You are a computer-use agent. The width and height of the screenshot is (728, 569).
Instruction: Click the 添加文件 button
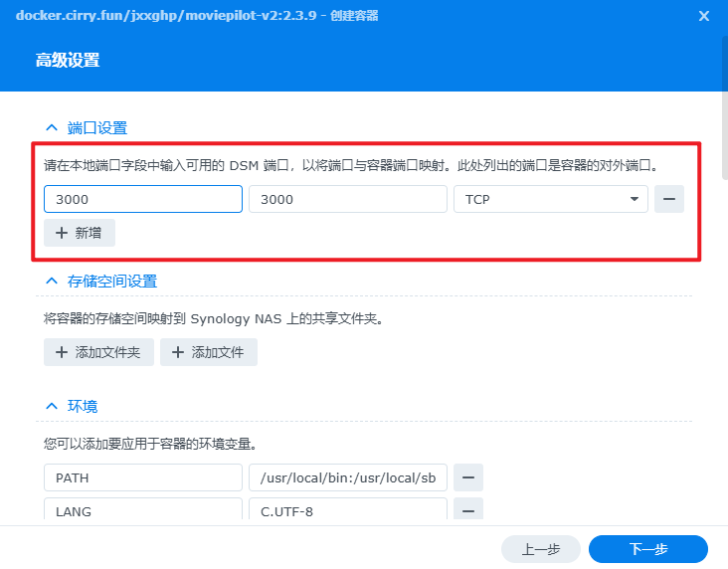209,352
